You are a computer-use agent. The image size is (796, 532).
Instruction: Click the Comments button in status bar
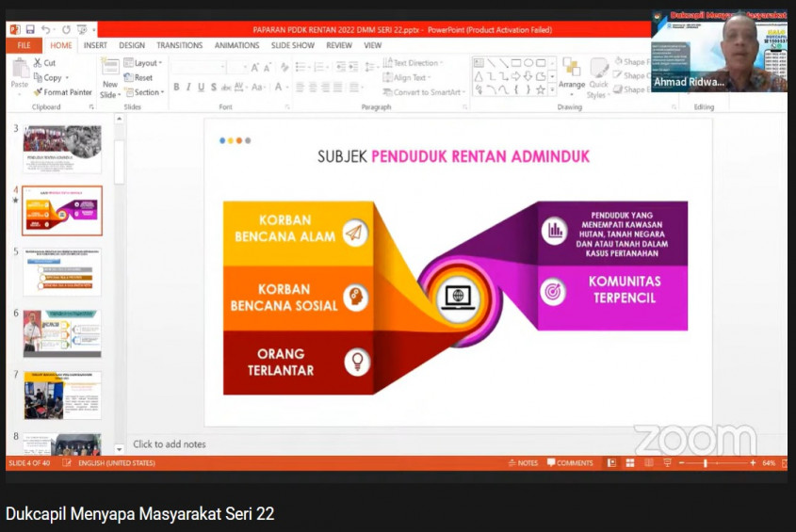click(x=569, y=463)
